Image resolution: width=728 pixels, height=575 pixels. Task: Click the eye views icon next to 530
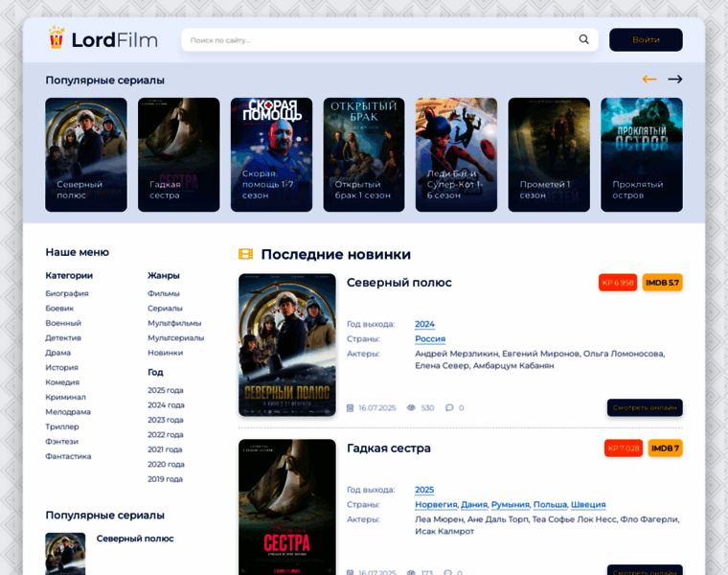coord(411,408)
